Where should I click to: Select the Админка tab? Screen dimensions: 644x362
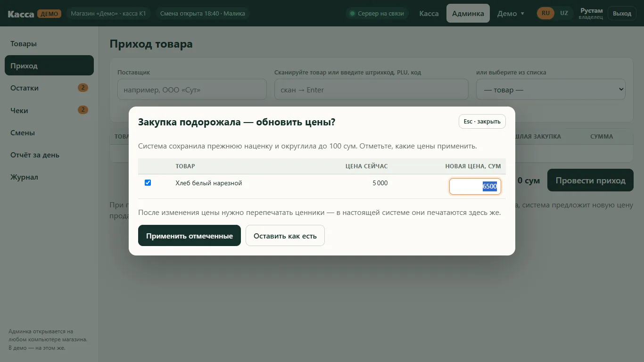[x=468, y=14]
